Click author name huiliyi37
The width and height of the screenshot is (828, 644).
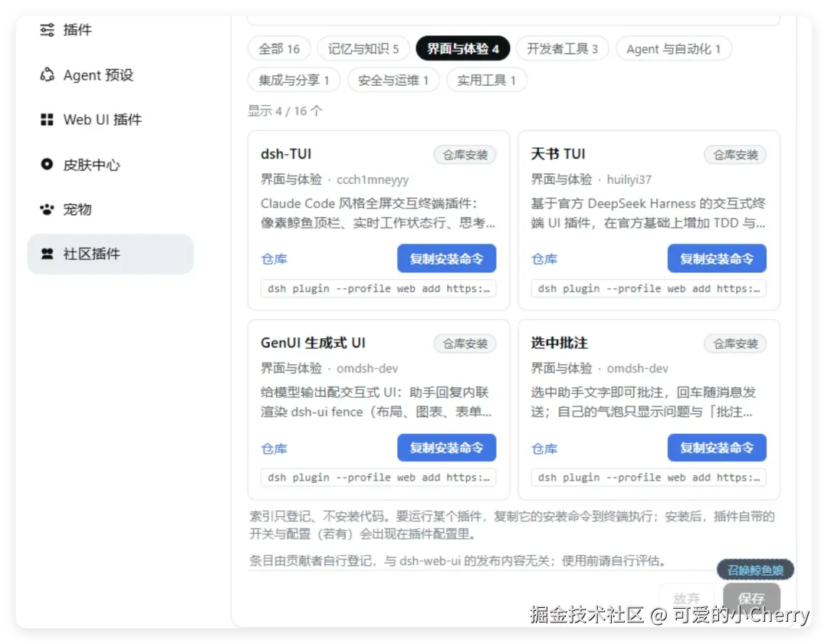[629, 180]
